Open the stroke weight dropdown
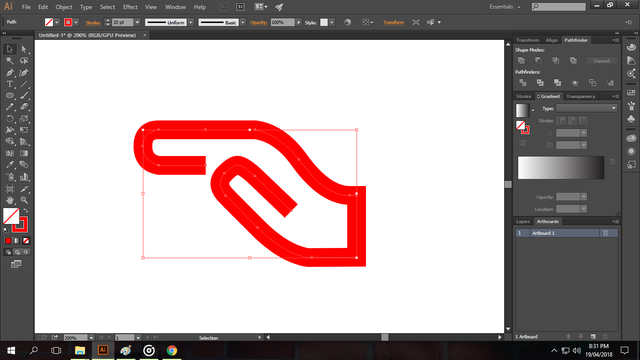This screenshot has width=640, height=360. pos(137,22)
